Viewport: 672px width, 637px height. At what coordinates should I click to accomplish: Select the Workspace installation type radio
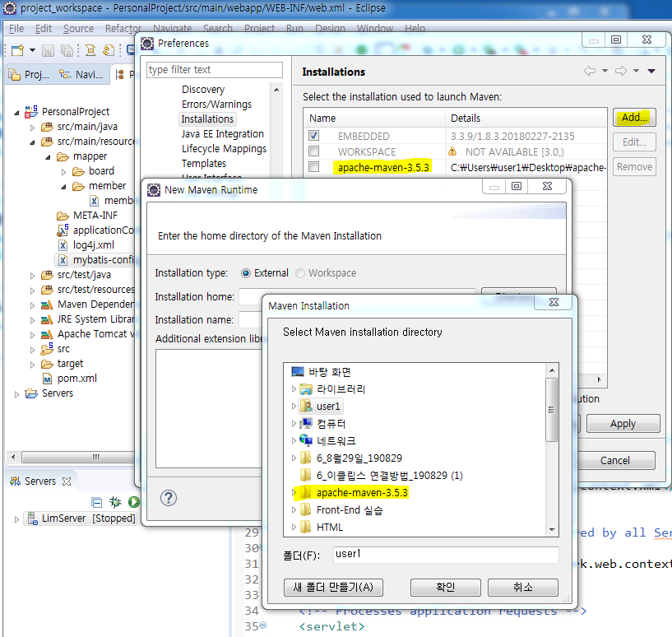(x=300, y=273)
